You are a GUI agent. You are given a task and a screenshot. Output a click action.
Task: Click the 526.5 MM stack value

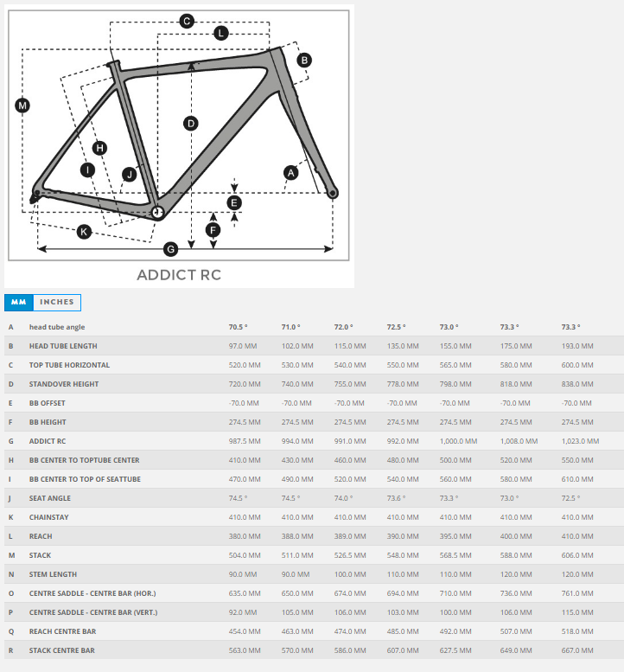tap(350, 555)
